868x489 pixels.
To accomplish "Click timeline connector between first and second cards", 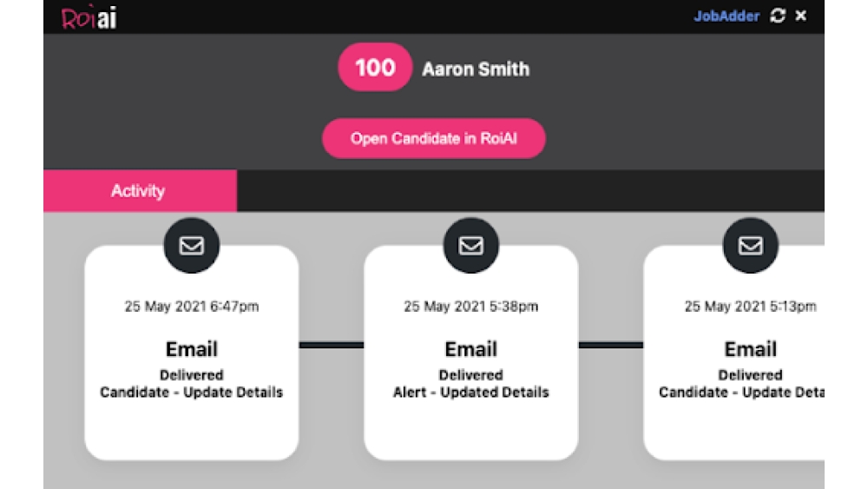I will tap(332, 346).
